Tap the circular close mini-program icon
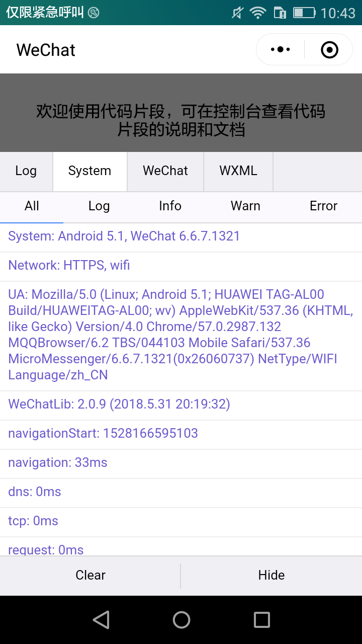The height and width of the screenshot is (644, 362). pos(329,49)
